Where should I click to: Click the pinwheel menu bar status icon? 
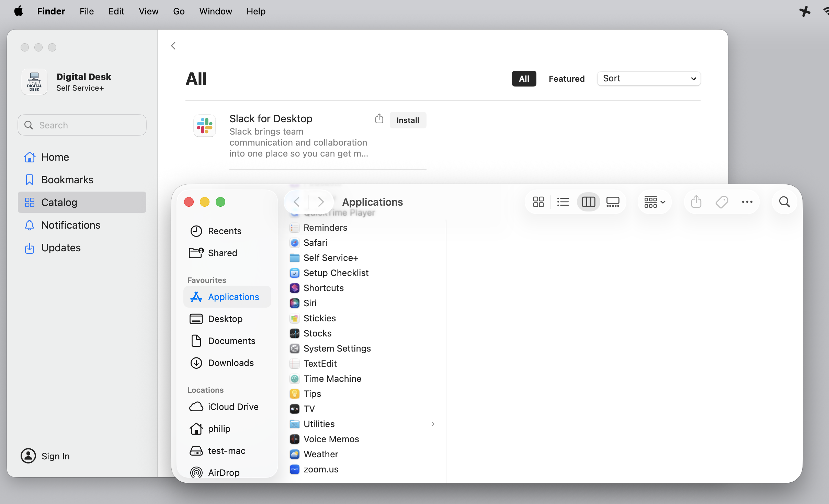[x=805, y=11]
